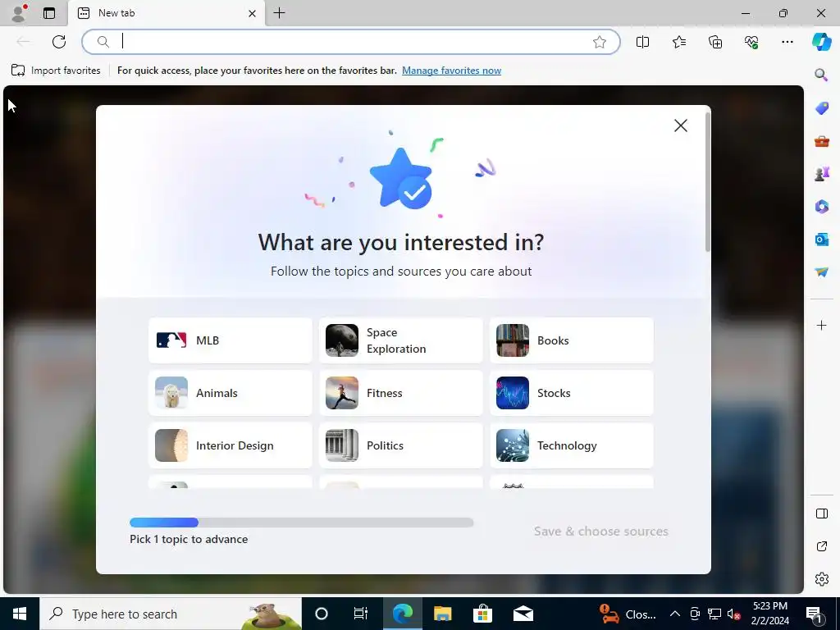Click Manage favorites now link
The width and height of the screenshot is (840, 630).
click(x=452, y=71)
